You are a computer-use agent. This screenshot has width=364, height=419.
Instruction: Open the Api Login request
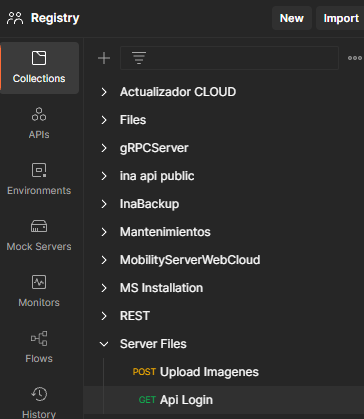[186, 400]
